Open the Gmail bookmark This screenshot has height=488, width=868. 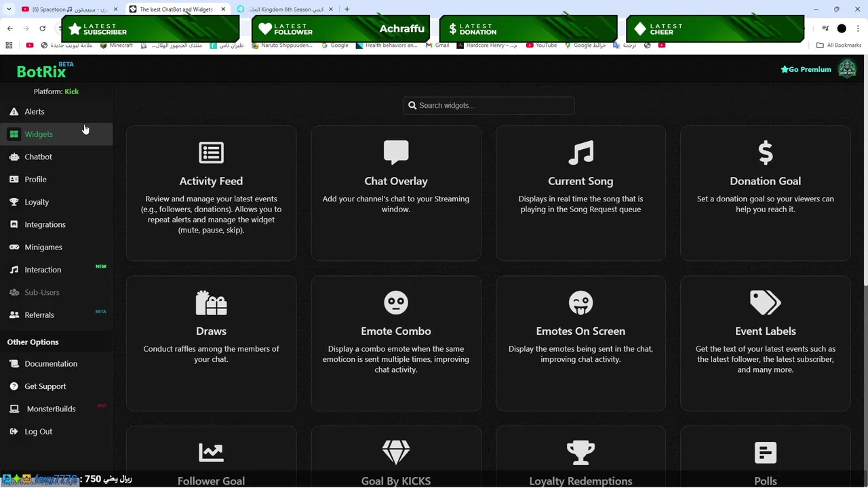coord(437,45)
